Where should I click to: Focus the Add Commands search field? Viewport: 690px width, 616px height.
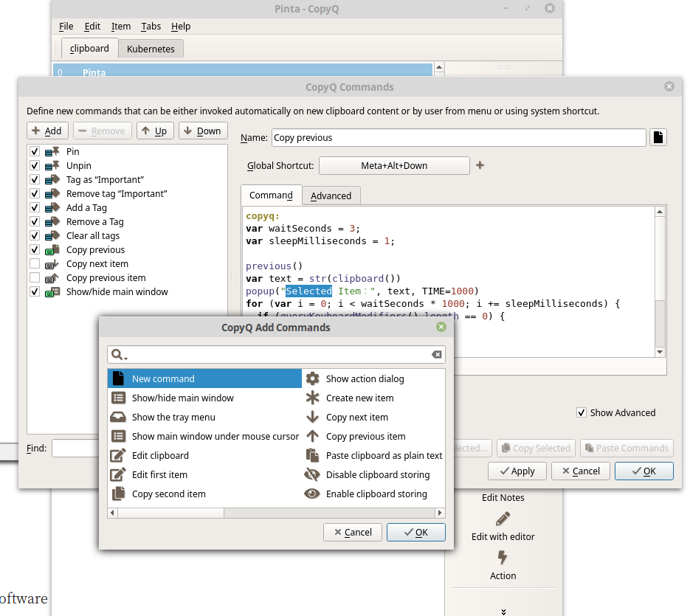(276, 355)
